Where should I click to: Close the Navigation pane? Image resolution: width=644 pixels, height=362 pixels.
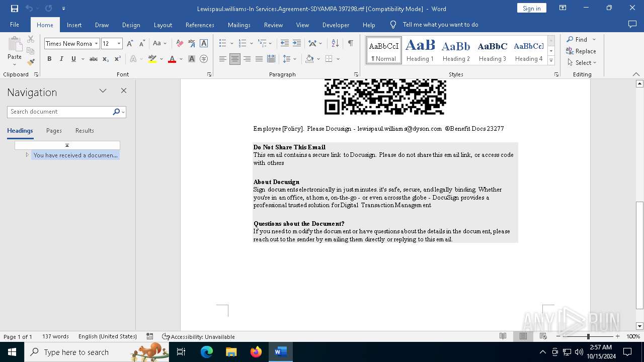tap(123, 90)
